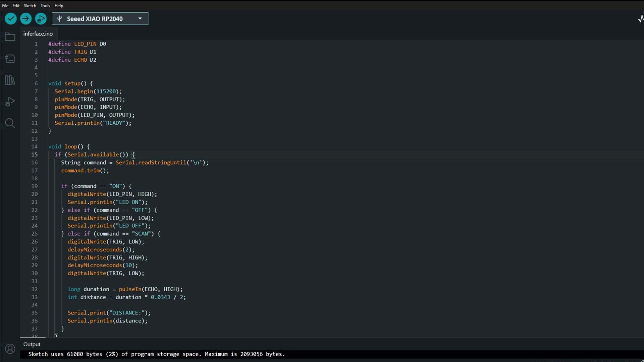Open the Boards Manager sidebar icon
This screenshot has width=644, height=362.
click(x=10, y=59)
